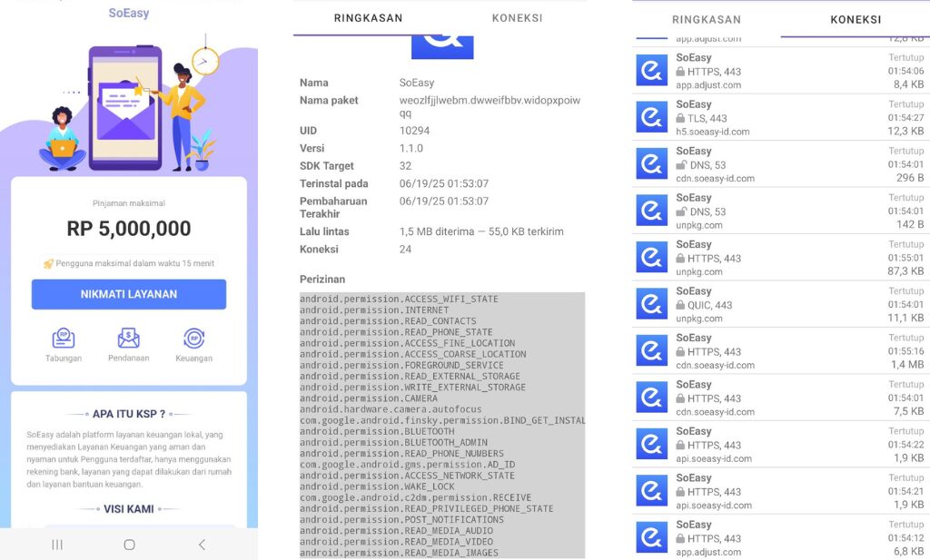Click the SoEasy title at top

coord(129,13)
